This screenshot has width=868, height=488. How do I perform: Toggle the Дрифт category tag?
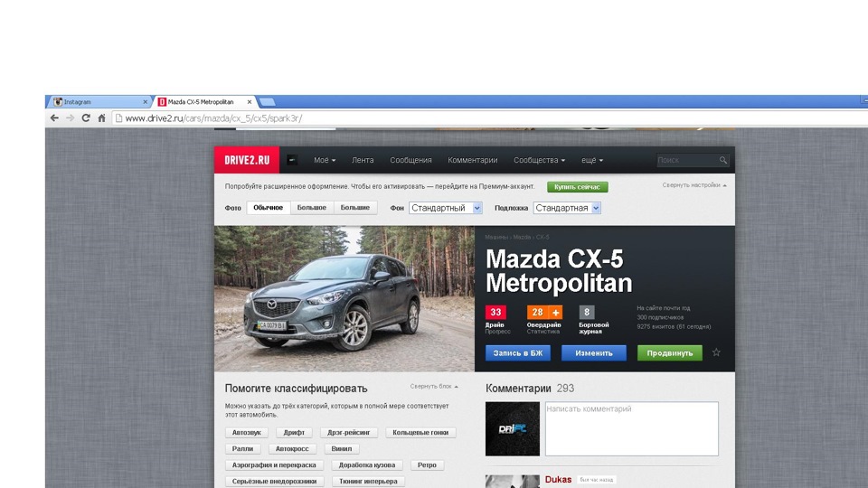tap(294, 433)
